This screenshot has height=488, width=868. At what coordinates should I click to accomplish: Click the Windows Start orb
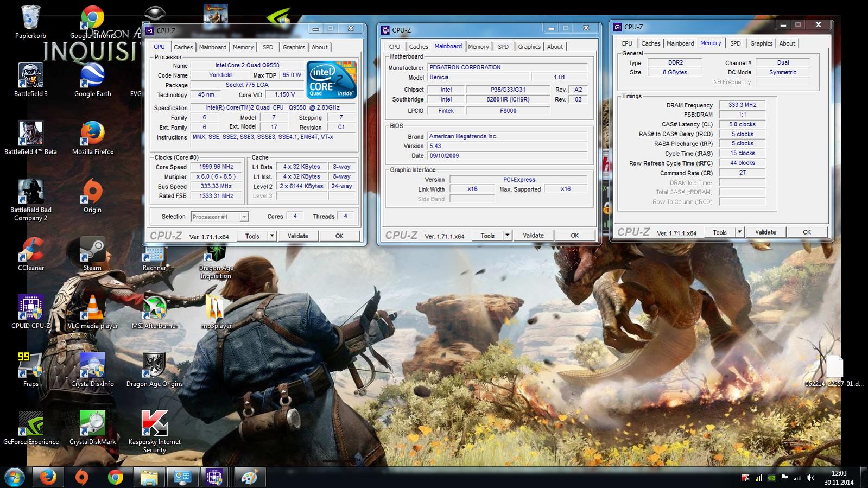click(x=14, y=477)
